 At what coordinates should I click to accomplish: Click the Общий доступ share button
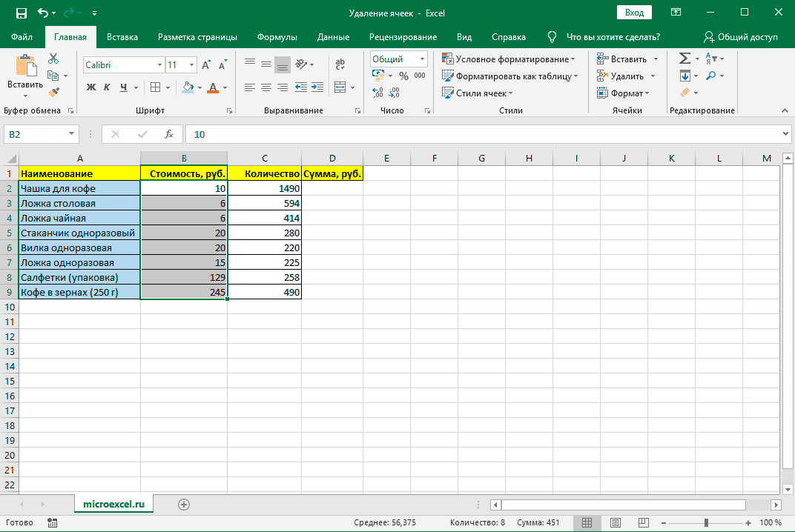[x=740, y=37]
